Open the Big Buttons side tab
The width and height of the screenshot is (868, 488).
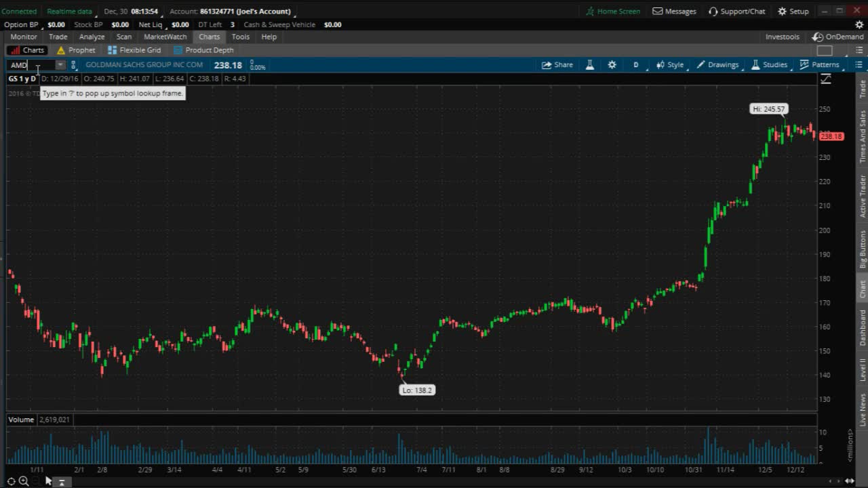click(863, 248)
